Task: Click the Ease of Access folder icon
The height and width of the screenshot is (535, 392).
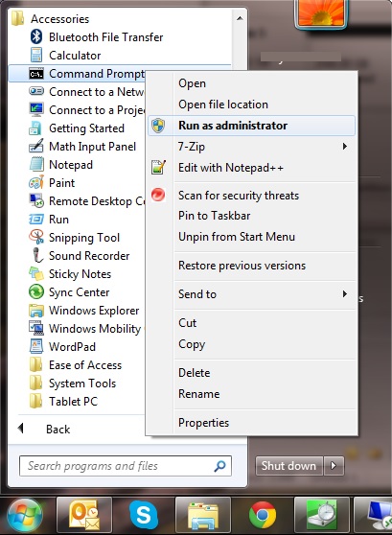Action: (35, 364)
